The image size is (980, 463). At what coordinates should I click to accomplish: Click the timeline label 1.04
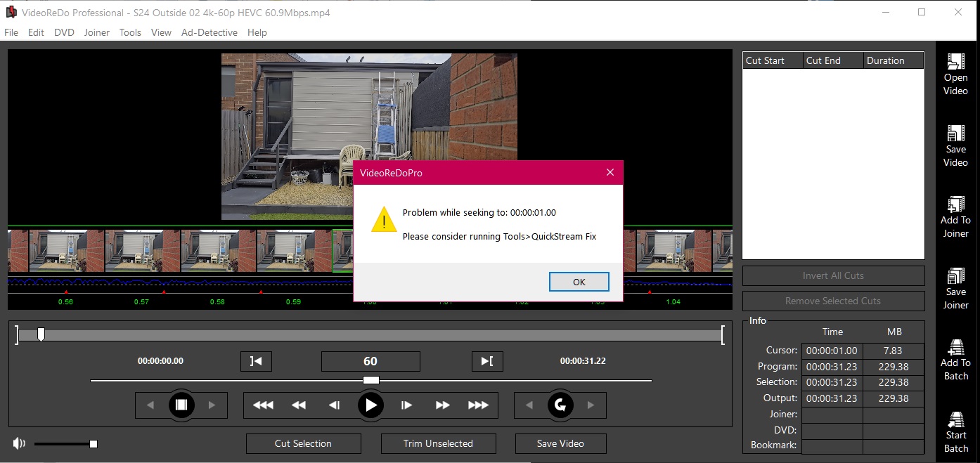(673, 302)
